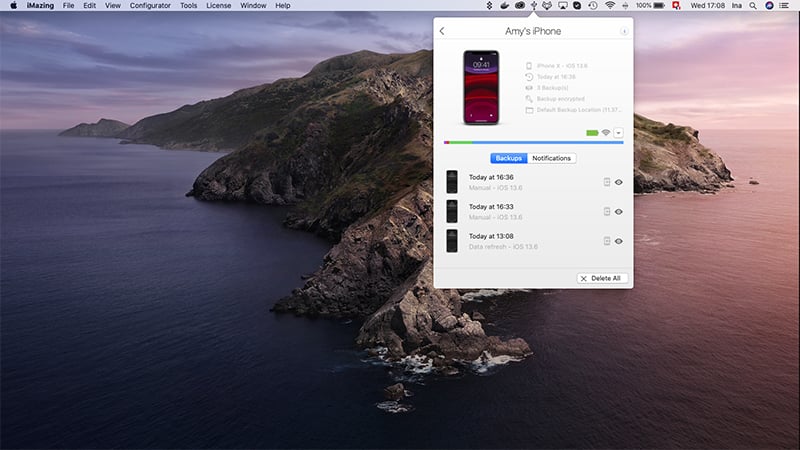Open the Apple menu
Viewport: 800px width, 450px height.
pyautogui.click(x=14, y=6)
